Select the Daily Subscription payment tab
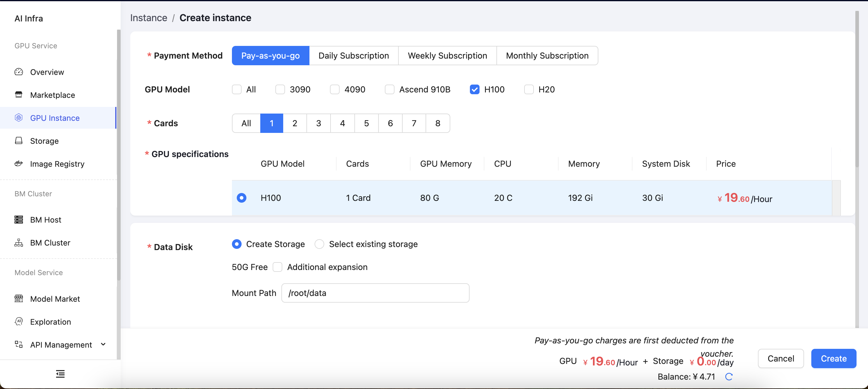The image size is (868, 389). 353,56
